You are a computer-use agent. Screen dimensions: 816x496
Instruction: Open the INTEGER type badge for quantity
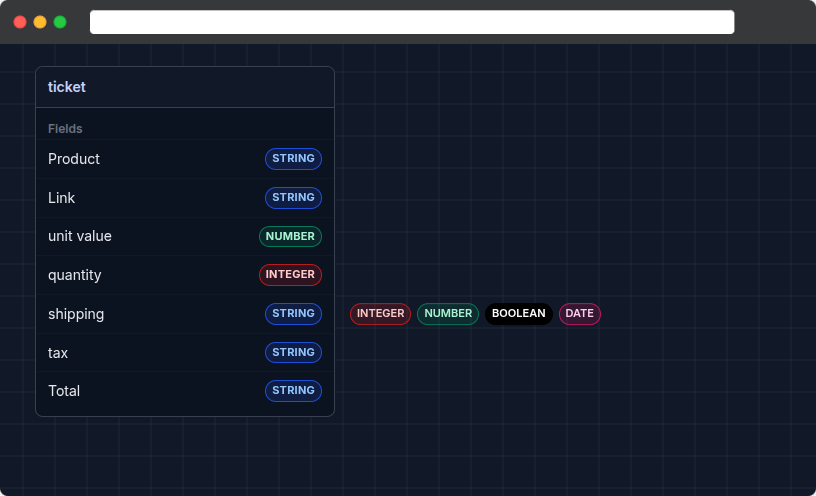click(x=290, y=275)
